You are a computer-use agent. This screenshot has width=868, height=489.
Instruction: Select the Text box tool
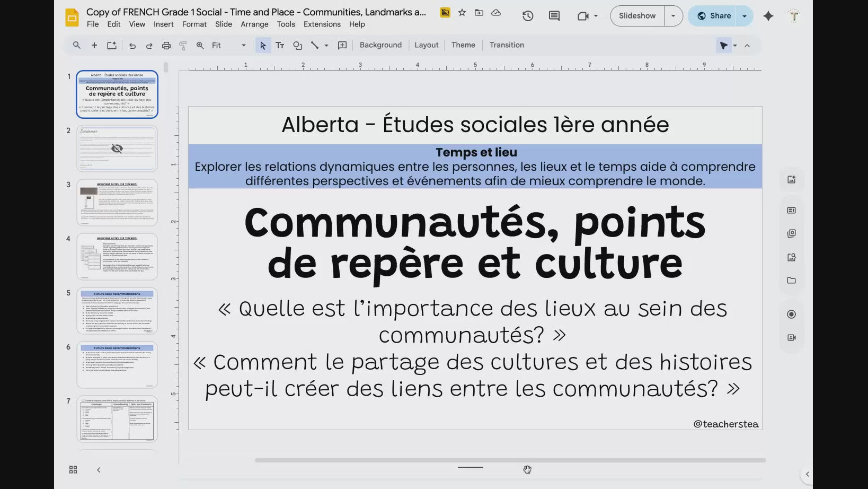click(x=280, y=46)
